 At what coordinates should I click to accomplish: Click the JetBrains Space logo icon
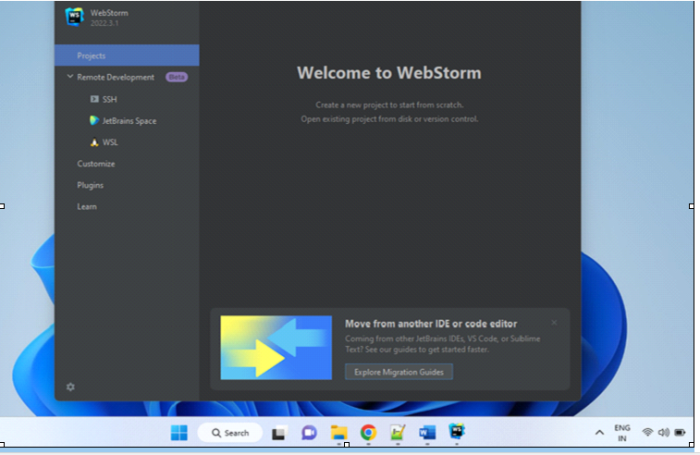coord(94,121)
